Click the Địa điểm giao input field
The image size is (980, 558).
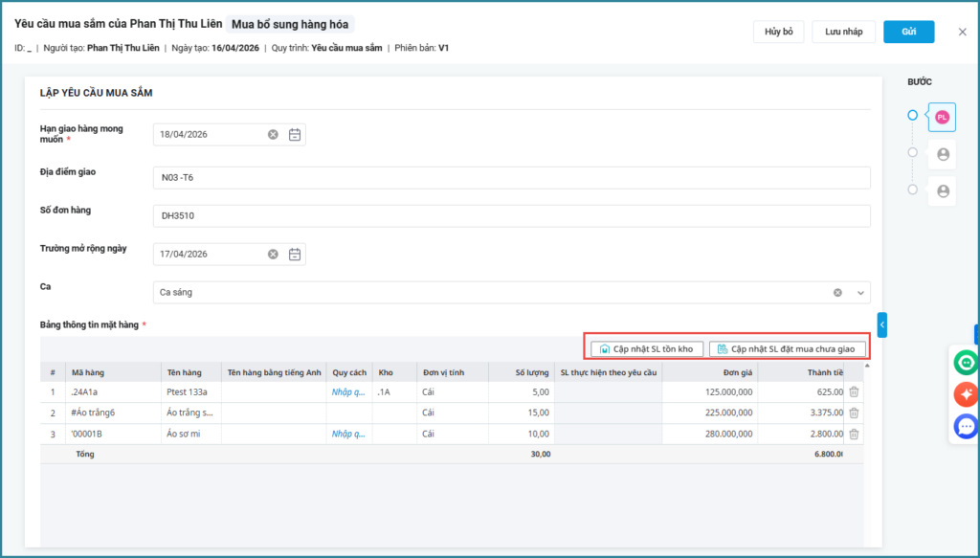point(511,178)
